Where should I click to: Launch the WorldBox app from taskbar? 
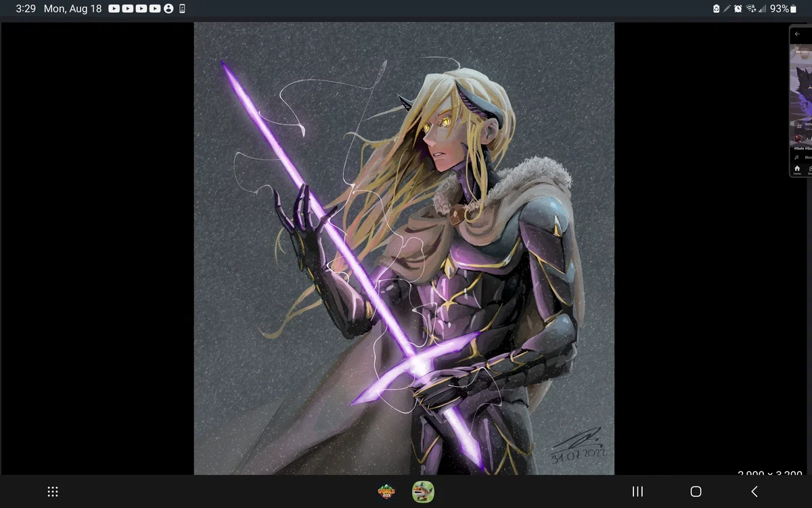click(x=386, y=492)
